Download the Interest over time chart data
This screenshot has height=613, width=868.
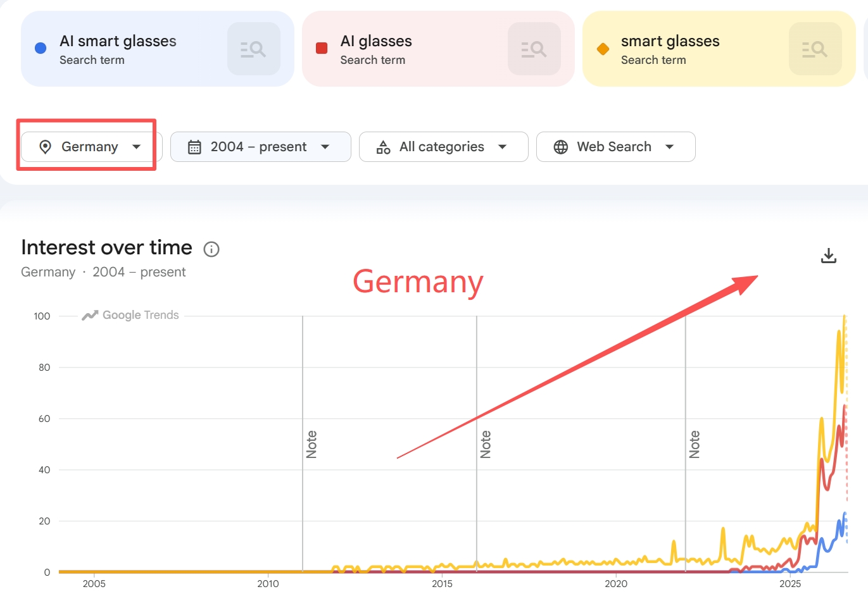tap(829, 256)
